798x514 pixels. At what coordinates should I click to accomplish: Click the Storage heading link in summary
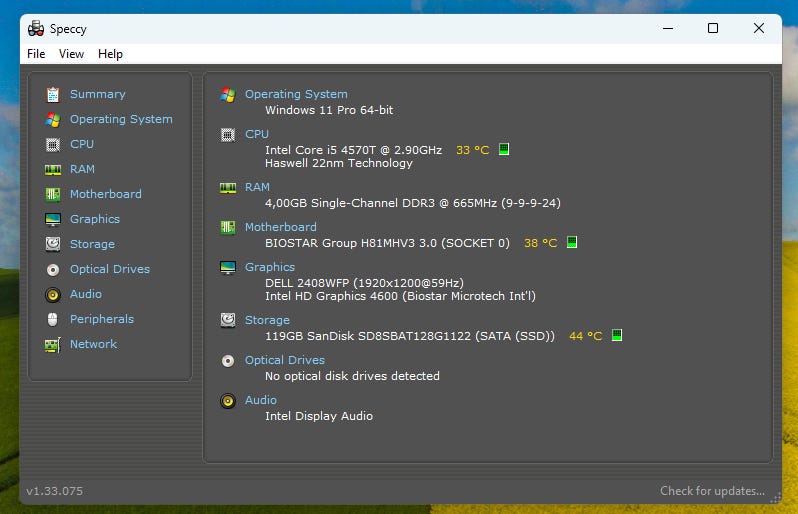click(x=267, y=320)
